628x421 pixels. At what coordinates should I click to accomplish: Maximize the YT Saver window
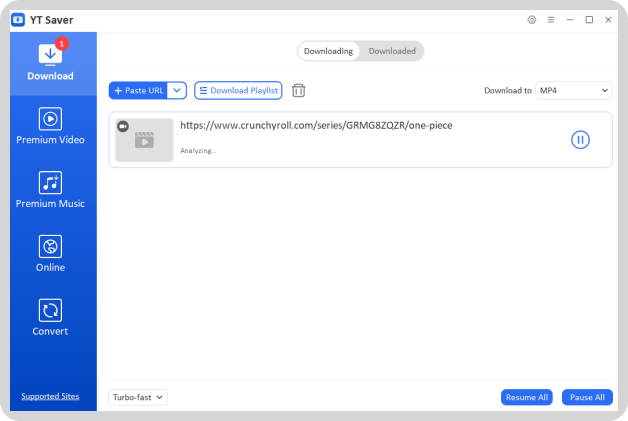pos(589,20)
